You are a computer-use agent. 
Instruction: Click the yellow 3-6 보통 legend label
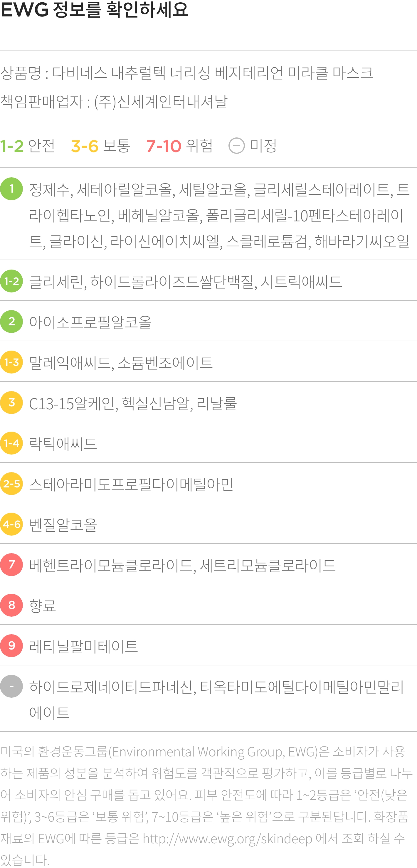click(100, 146)
